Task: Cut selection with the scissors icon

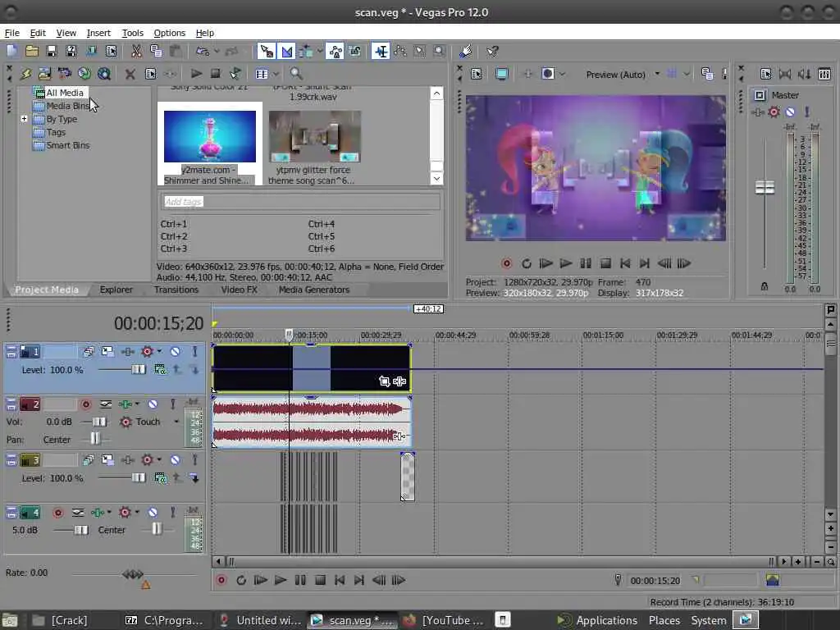Action: (x=136, y=52)
